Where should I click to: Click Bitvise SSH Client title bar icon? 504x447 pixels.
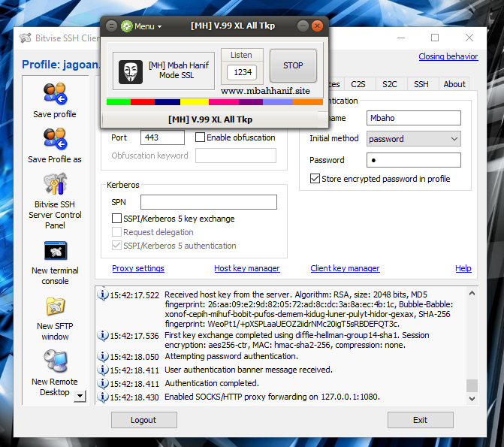26,38
